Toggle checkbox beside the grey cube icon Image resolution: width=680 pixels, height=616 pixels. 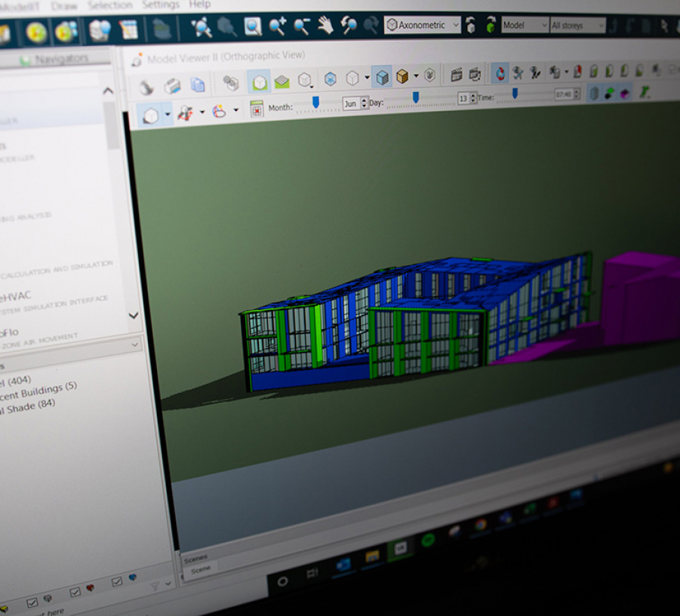coord(32,602)
